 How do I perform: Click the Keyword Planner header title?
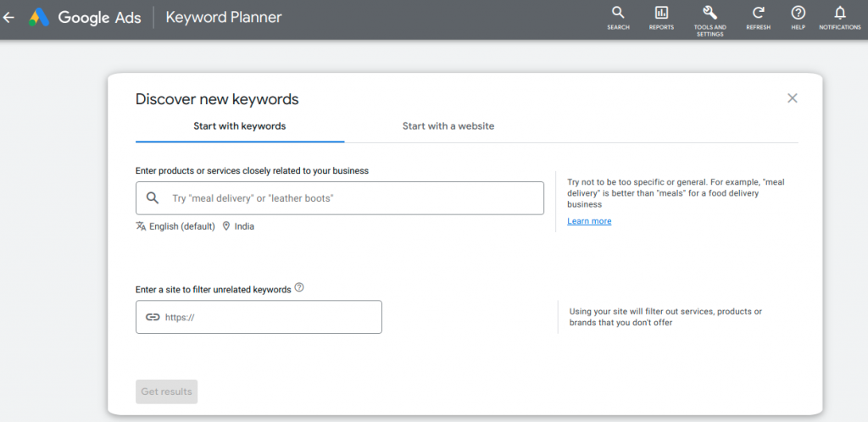pyautogui.click(x=224, y=17)
